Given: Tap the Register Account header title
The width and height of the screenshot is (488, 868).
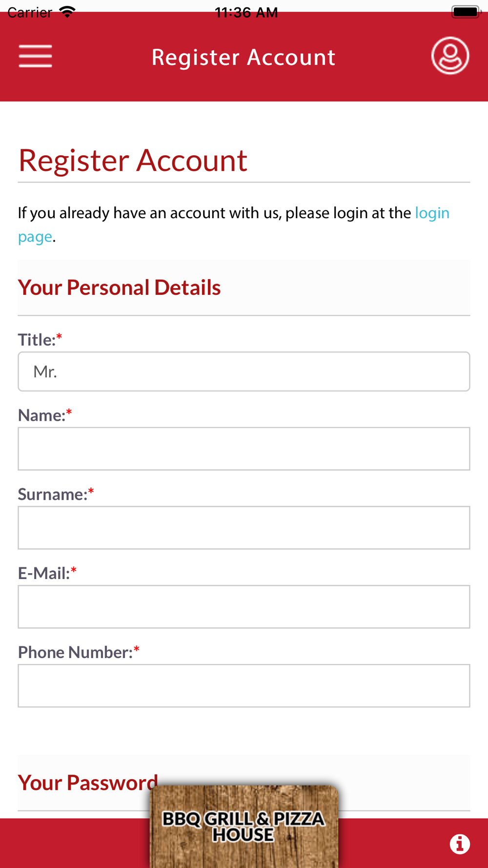Looking at the screenshot, I should (x=244, y=57).
